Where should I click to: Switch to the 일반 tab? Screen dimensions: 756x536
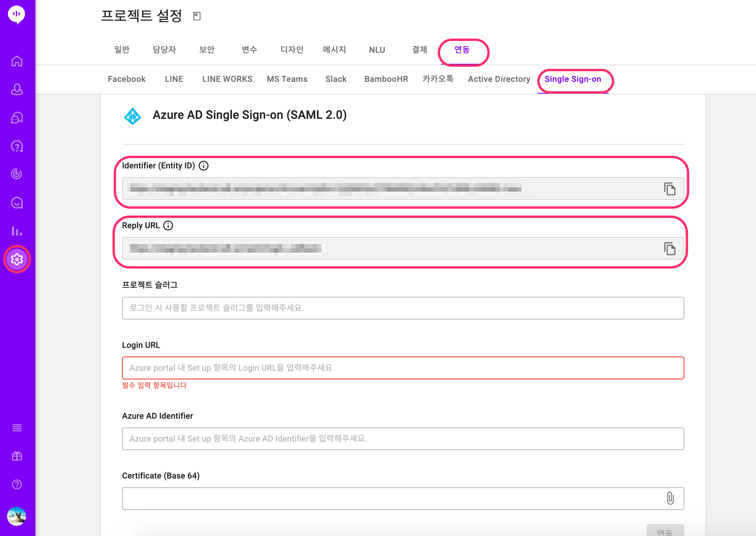[122, 50]
